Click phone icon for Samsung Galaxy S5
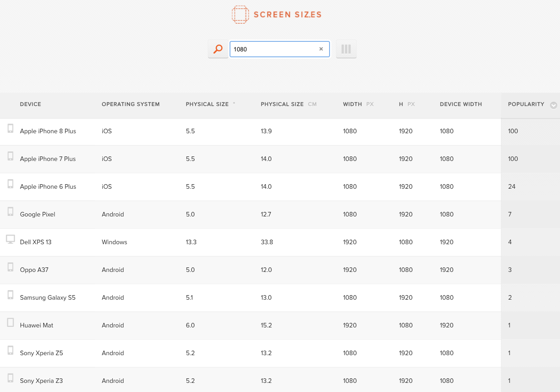The height and width of the screenshot is (392, 560). 10,295
